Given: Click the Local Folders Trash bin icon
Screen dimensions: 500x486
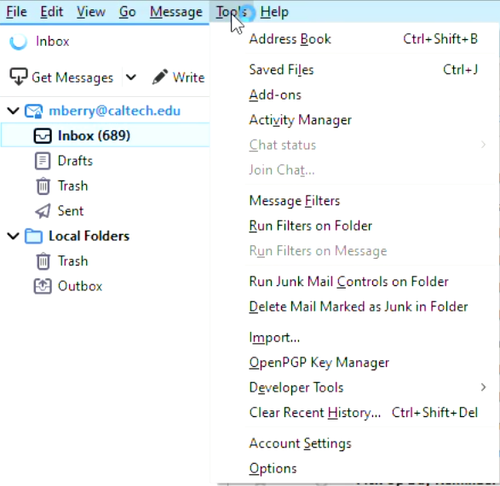Looking at the screenshot, I should pyautogui.click(x=43, y=261).
